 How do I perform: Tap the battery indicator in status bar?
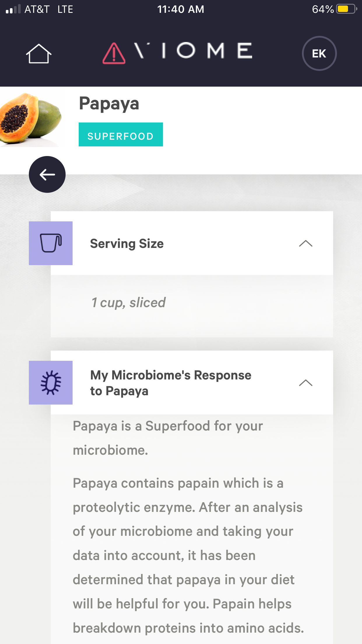pos(346,9)
